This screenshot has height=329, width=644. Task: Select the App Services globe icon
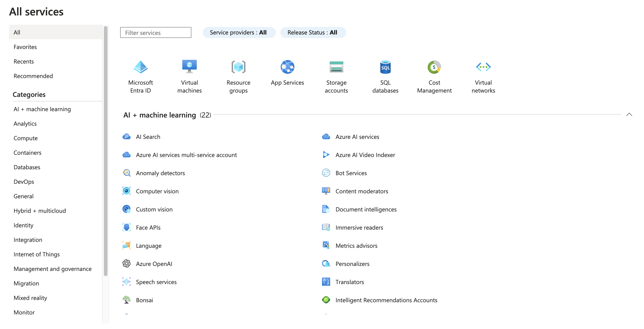pyautogui.click(x=287, y=67)
